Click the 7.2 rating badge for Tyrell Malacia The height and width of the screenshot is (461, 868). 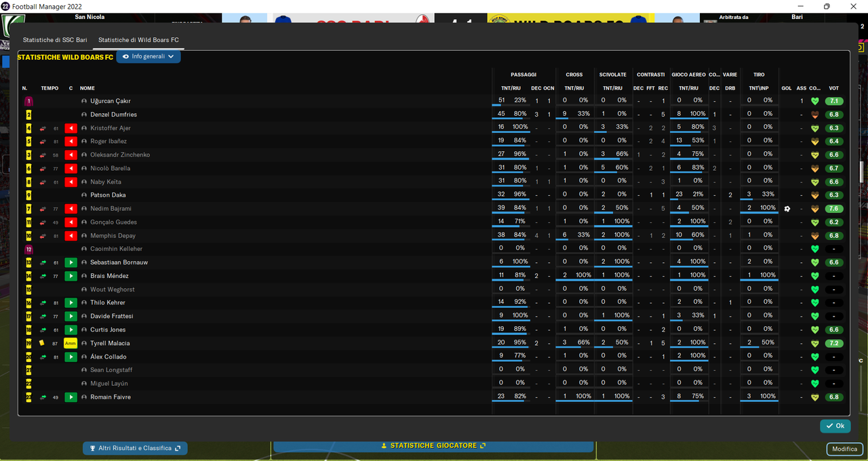pos(835,344)
